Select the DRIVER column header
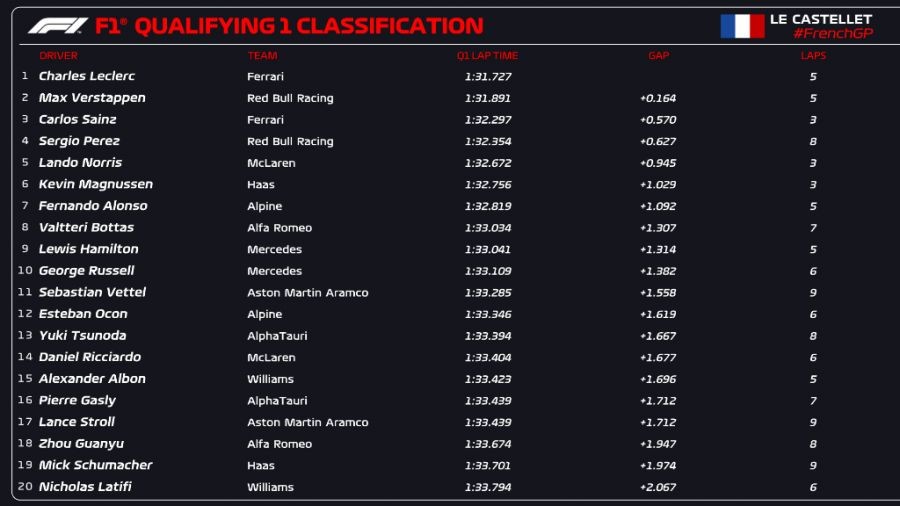 58,56
